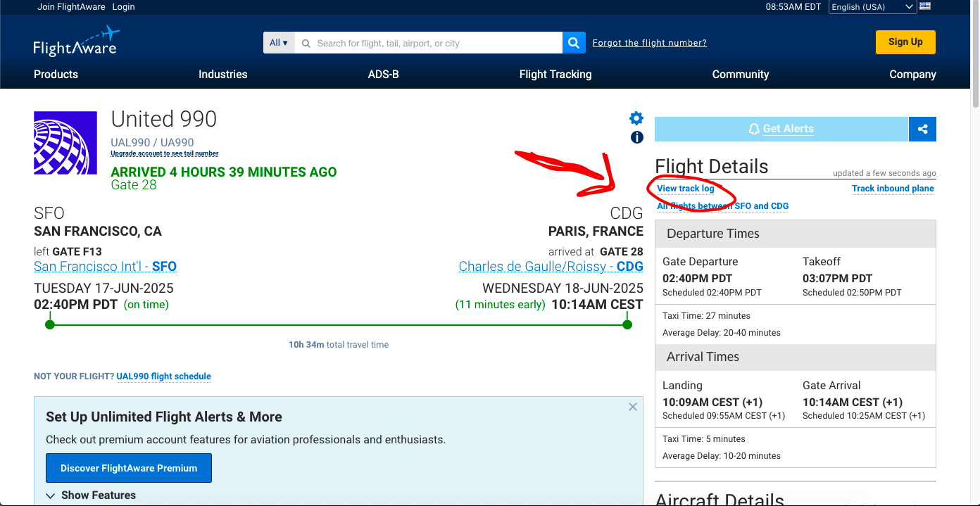Click San Francisco Int'l - SFO link
This screenshot has height=506, width=980.
[x=105, y=267]
